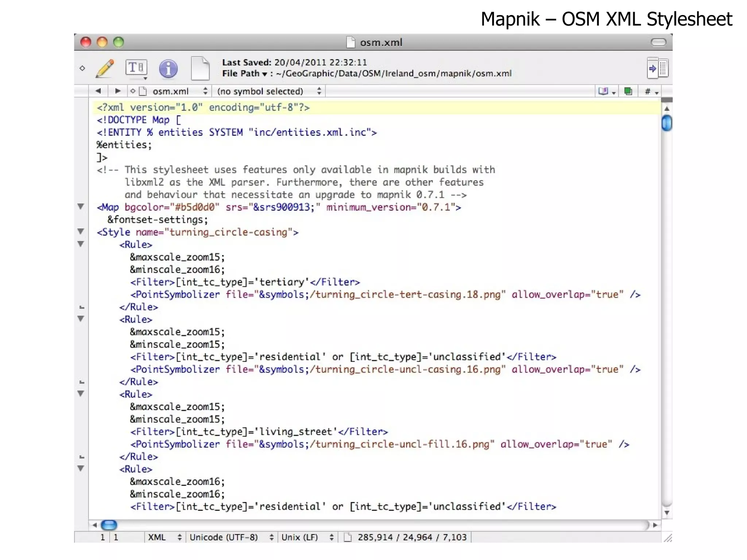Toggle the documents drawer icon

tap(658, 68)
